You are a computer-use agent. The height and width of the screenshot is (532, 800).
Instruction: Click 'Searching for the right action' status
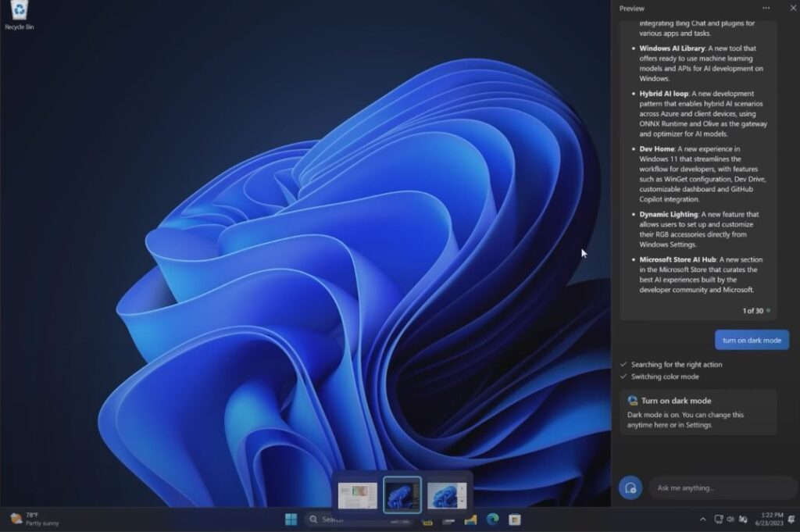(x=677, y=364)
